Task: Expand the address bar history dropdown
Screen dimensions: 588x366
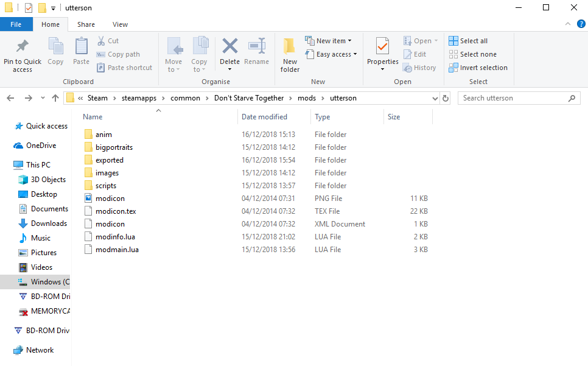Action: pyautogui.click(x=435, y=98)
